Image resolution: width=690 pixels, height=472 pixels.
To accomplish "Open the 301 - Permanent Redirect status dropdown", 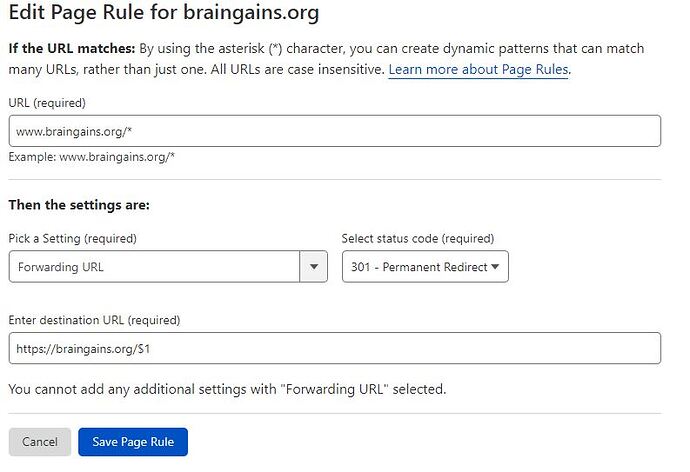I will (425, 267).
